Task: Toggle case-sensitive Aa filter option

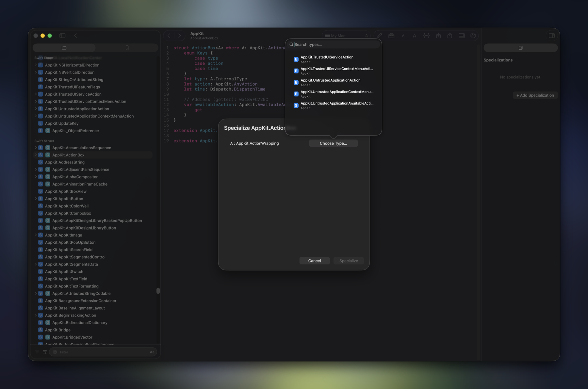Action: tap(152, 352)
